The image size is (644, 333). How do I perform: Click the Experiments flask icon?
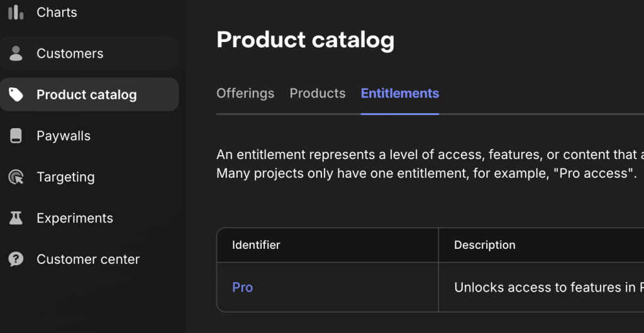[x=16, y=218]
